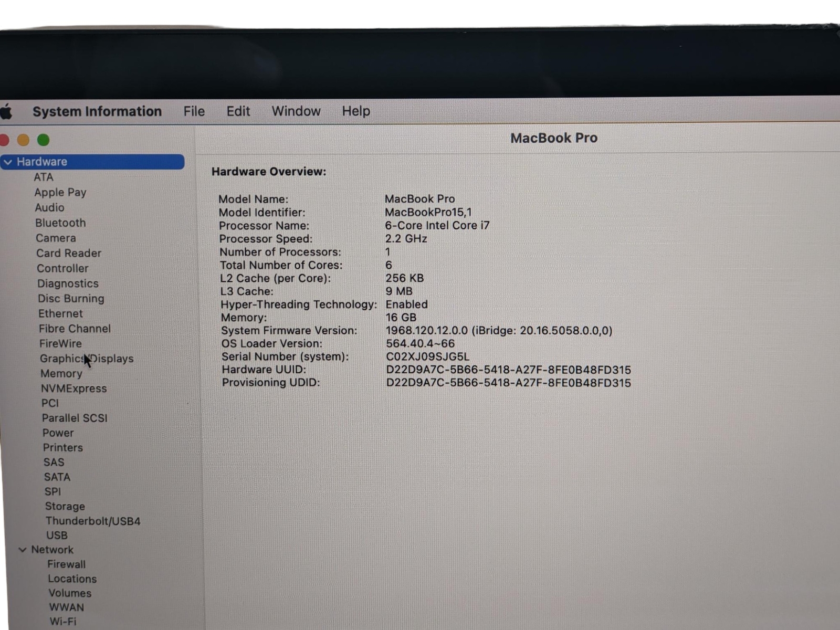Select NVMExpress in the sidebar
Screen dimensions: 840x630
click(x=73, y=388)
